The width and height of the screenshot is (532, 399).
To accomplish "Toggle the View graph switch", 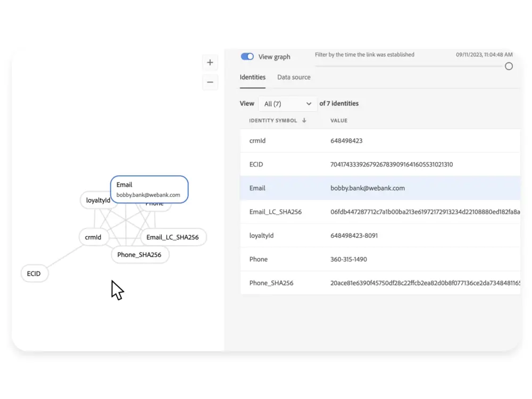I will click(x=247, y=57).
